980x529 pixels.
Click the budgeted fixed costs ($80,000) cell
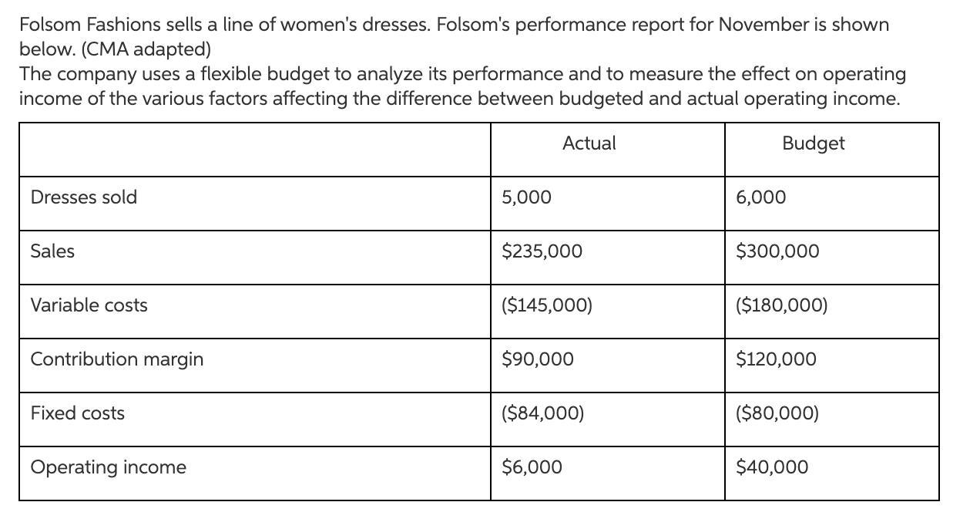click(x=777, y=413)
